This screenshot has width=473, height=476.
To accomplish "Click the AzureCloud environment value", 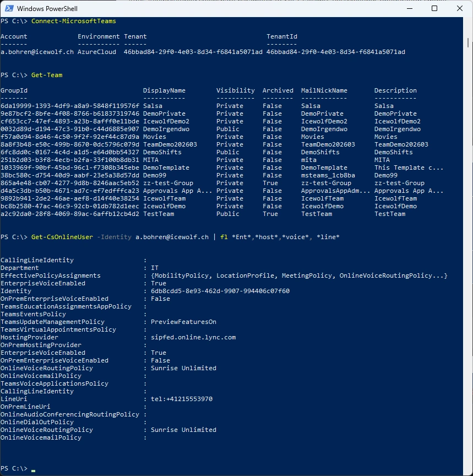I will (97, 52).
